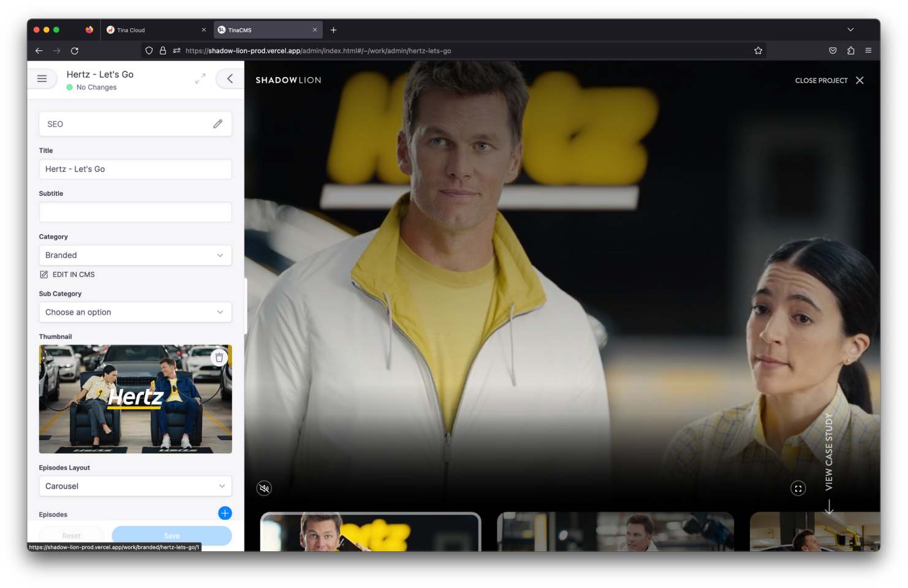
Task: Select the TinaCMS tab
Action: coord(268,30)
